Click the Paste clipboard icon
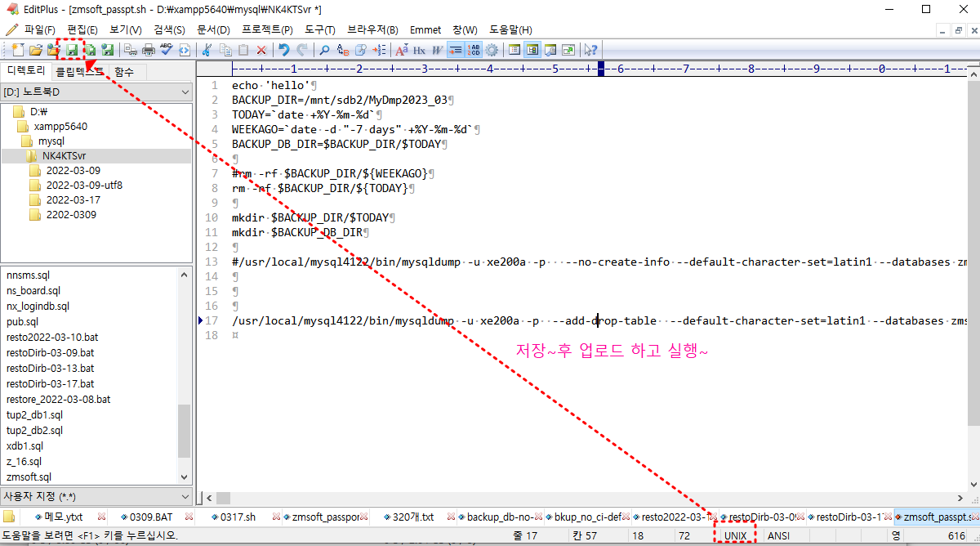Screen dimensions: 980x546 click(243, 50)
